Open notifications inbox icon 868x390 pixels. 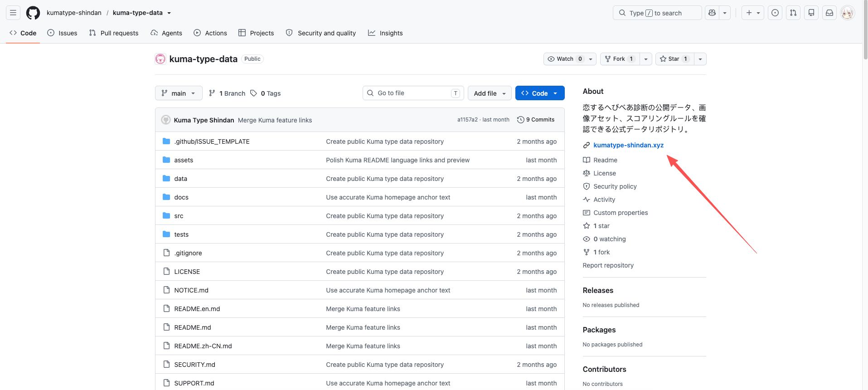(829, 13)
